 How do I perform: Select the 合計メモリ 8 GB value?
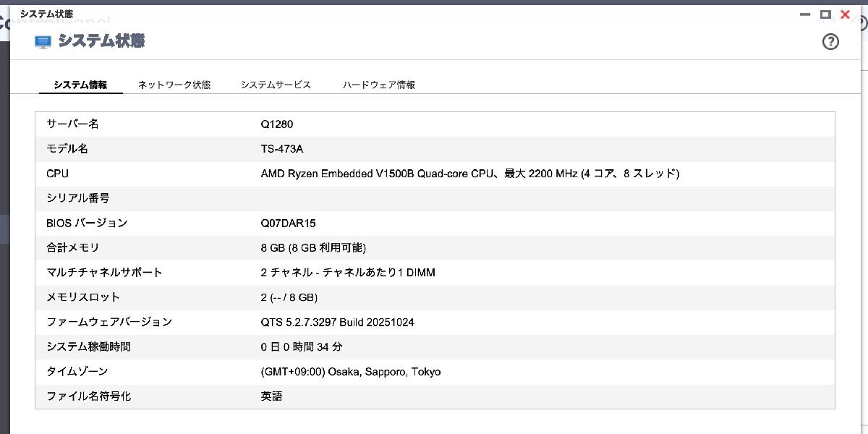(x=313, y=248)
